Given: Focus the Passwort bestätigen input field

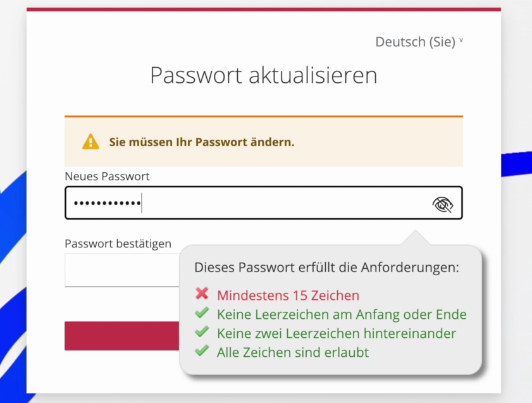Looking at the screenshot, I should [120, 270].
